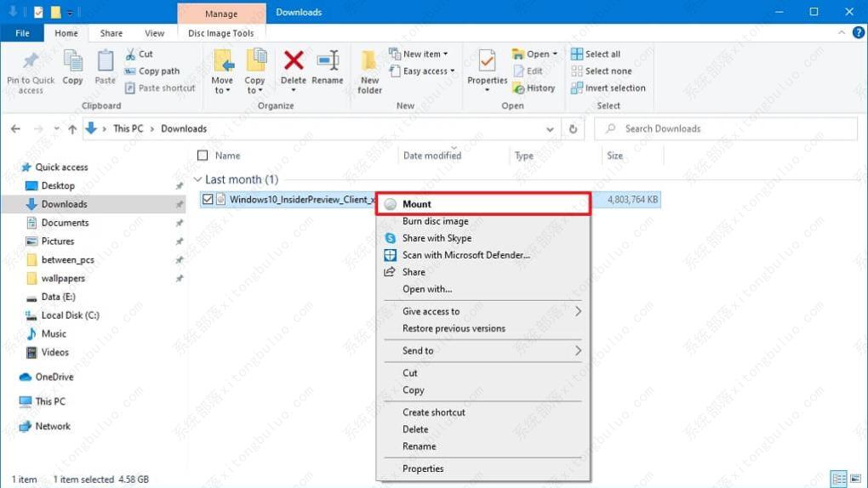868x488 pixels.
Task: Toggle the select-all checkbox beside Name header
Action: (203, 156)
